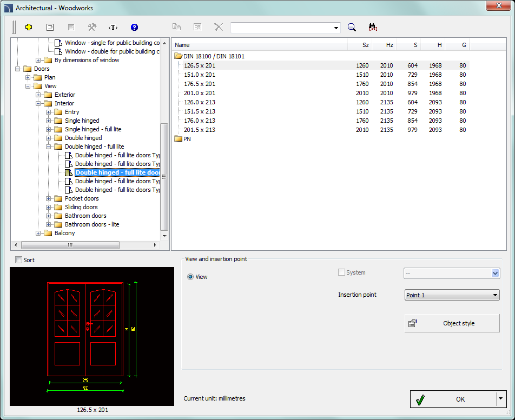Click the toolbar grip handle
Viewport: 515px width, 420px height.
click(14, 27)
